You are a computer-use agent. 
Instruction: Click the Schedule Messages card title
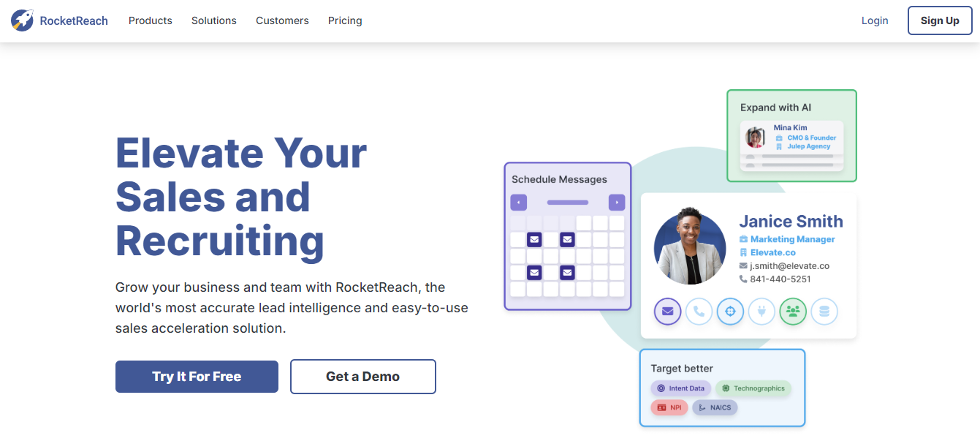(559, 179)
